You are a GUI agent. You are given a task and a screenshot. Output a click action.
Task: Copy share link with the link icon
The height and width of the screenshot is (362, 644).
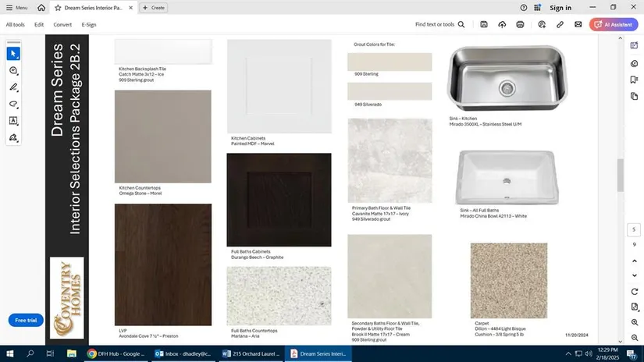tap(560, 25)
